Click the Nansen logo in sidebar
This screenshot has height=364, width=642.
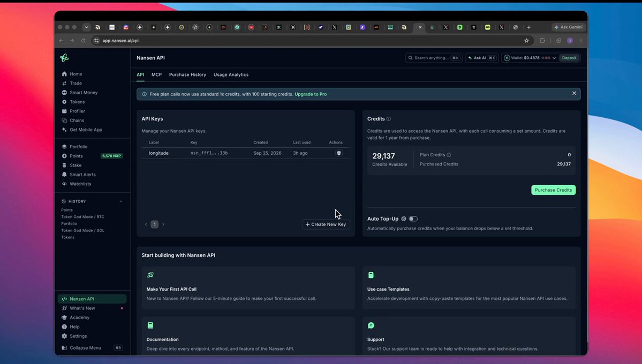pos(64,58)
